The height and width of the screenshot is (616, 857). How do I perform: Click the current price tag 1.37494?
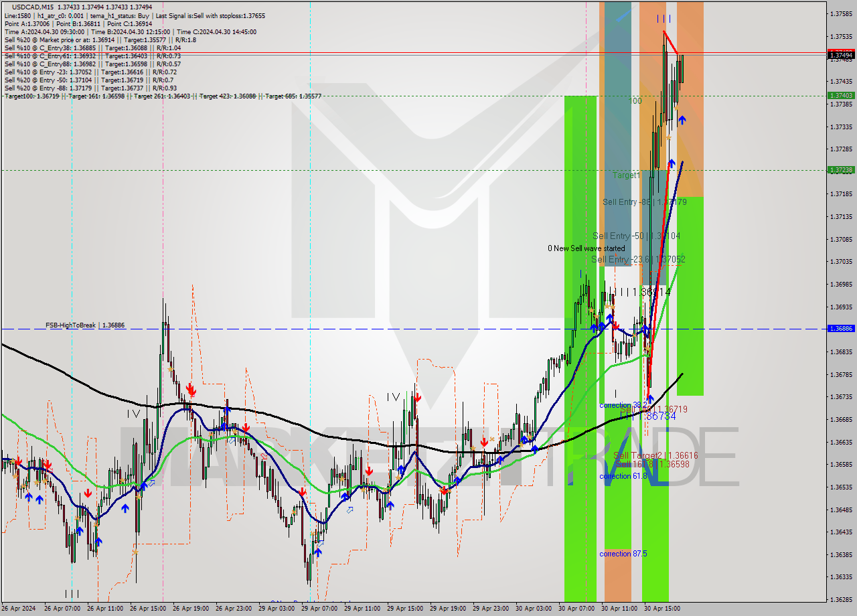click(841, 55)
